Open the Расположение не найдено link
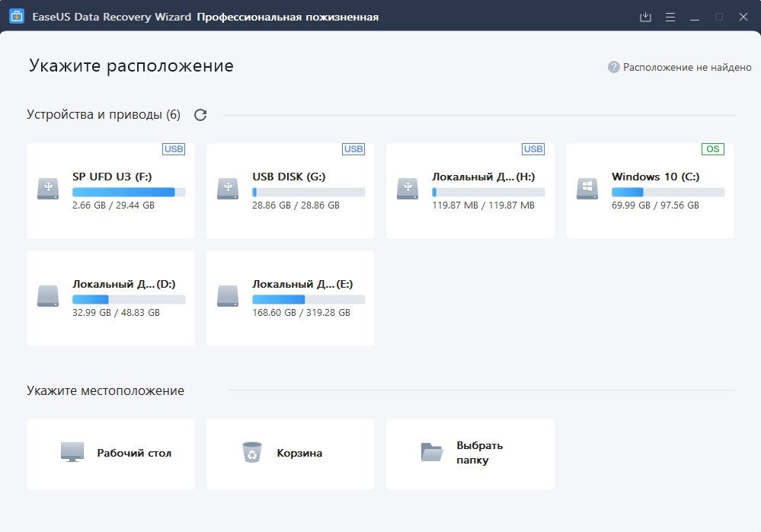 click(687, 67)
